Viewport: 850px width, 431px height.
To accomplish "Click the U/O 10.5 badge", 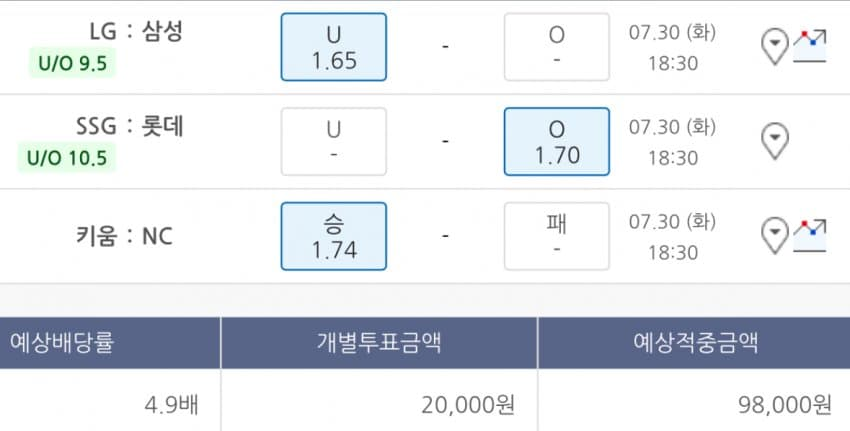I will 67,158.
